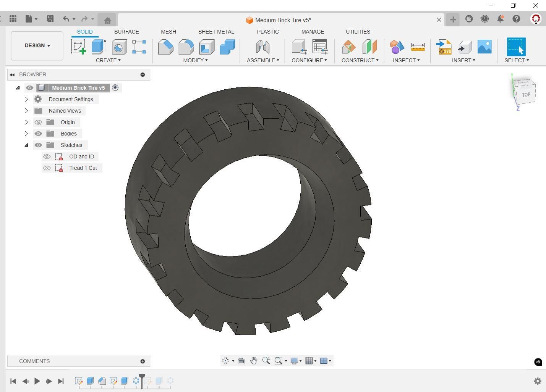Switch to the MANAGE tab
This screenshot has height=392, width=546.
tap(313, 32)
